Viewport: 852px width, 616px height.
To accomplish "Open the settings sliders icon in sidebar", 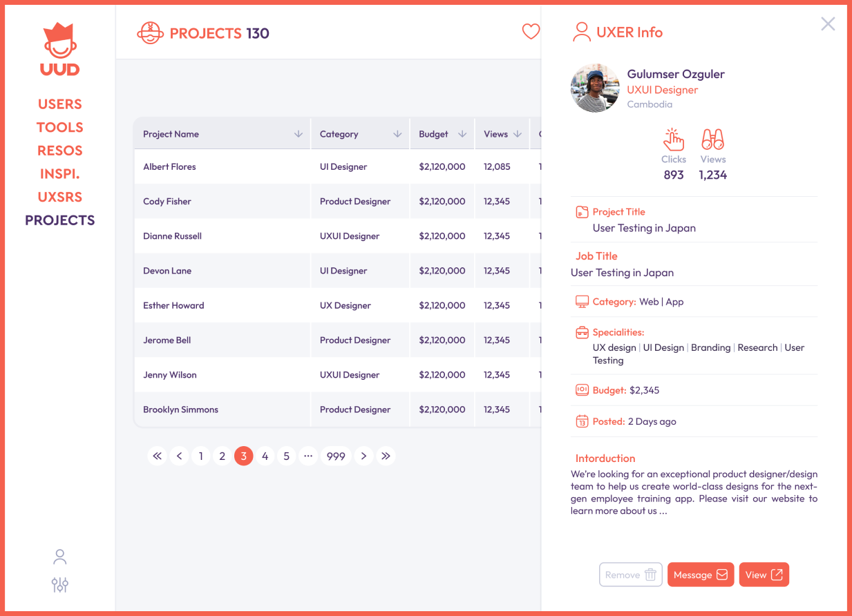I will [x=60, y=585].
